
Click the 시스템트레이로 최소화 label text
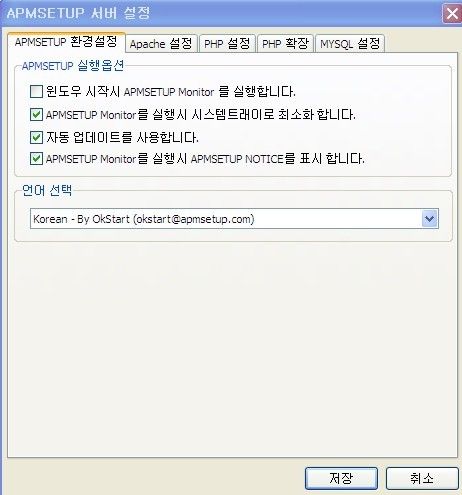click(x=201, y=114)
